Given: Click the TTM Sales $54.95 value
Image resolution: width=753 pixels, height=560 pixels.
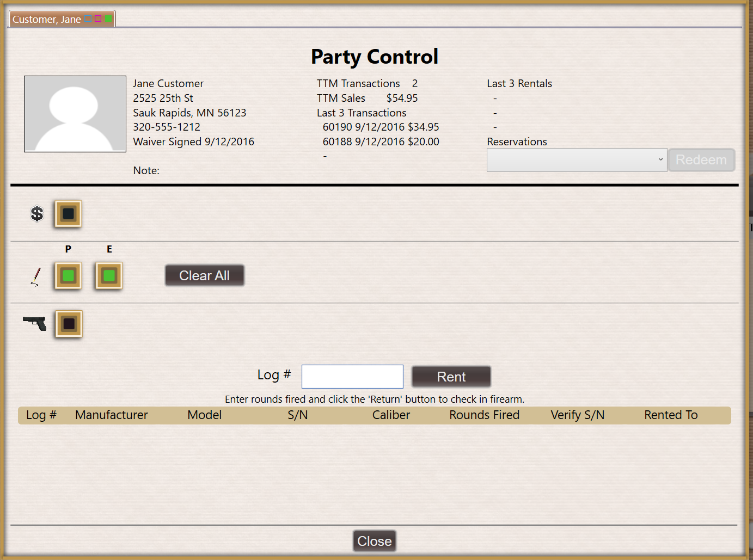Looking at the screenshot, I should coord(402,98).
